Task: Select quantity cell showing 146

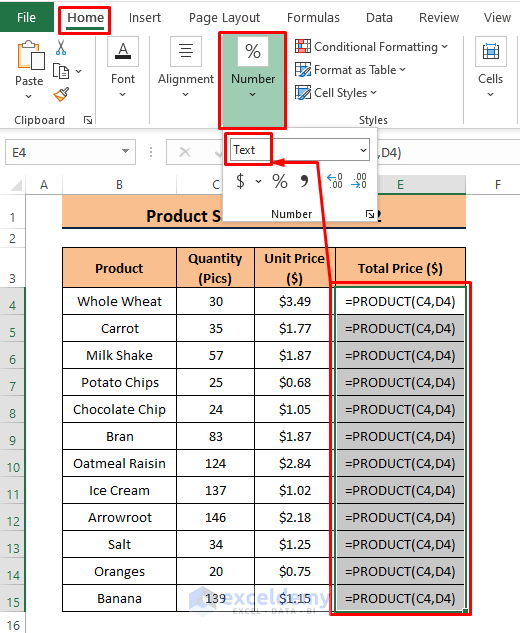Action: (216, 518)
